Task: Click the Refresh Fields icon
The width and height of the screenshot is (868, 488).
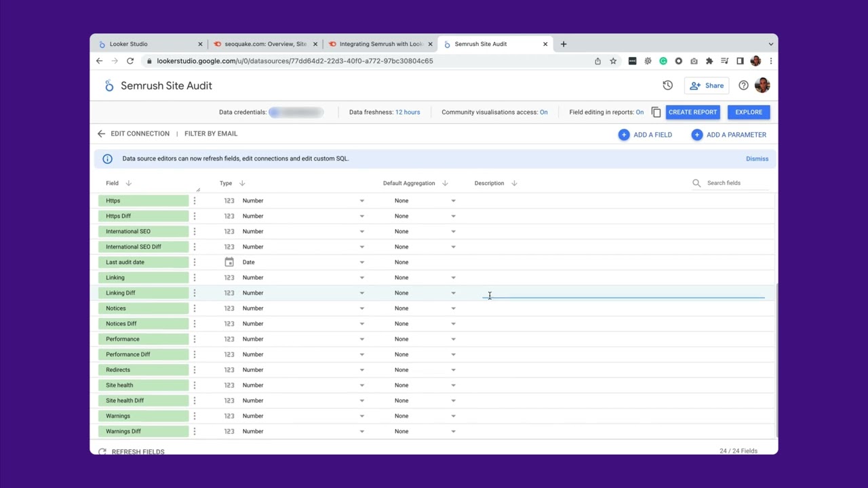Action: [x=102, y=451]
